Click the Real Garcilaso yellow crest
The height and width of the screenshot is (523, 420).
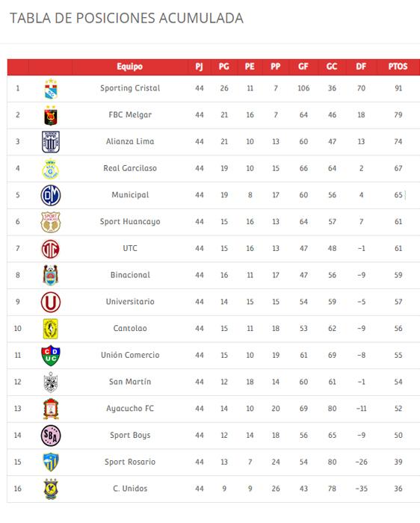pyautogui.click(x=51, y=169)
